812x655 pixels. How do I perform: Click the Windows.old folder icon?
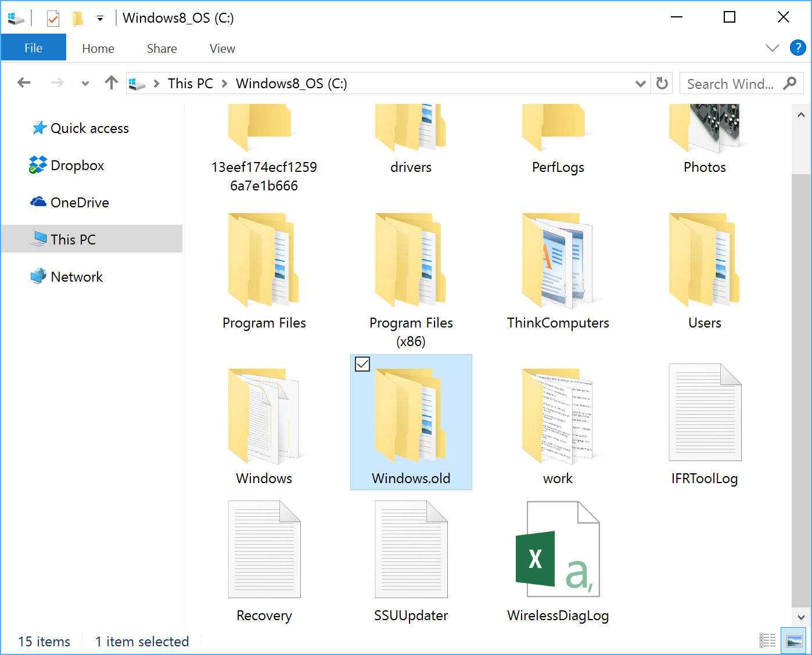click(x=411, y=416)
